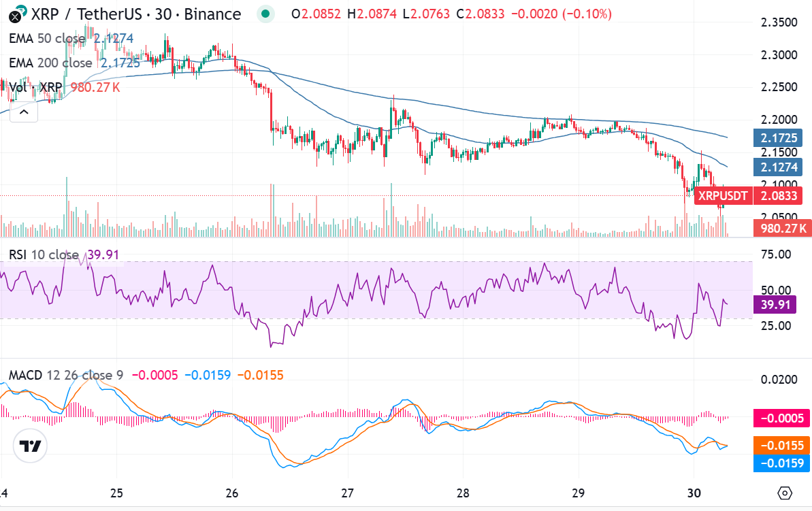Image resolution: width=812 pixels, height=511 pixels.
Task: Click the date label 30 on time axis
Action: pyautogui.click(x=694, y=493)
